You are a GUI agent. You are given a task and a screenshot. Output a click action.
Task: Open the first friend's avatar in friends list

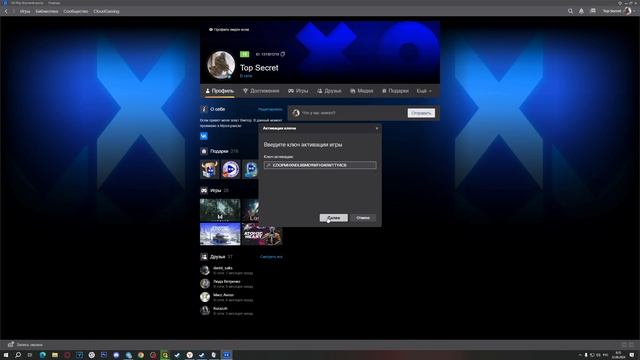pyautogui.click(x=205, y=270)
